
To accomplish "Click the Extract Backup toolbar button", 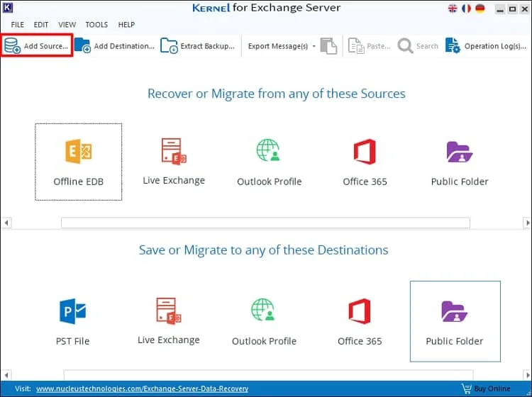I will click(197, 46).
